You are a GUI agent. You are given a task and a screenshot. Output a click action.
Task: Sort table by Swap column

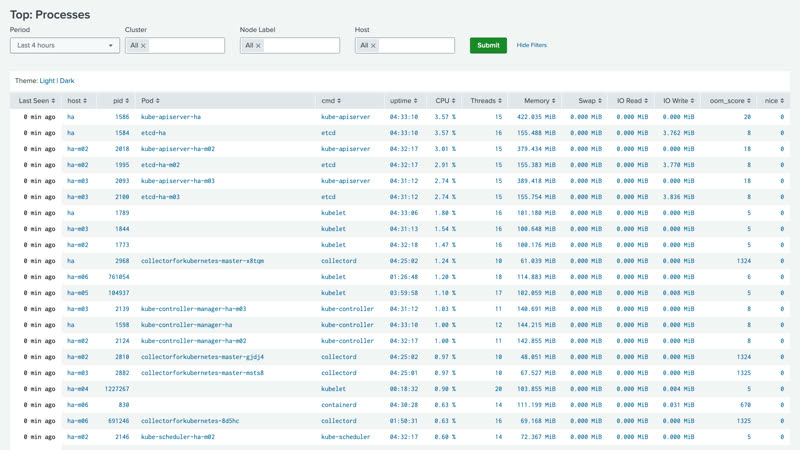[590, 101]
